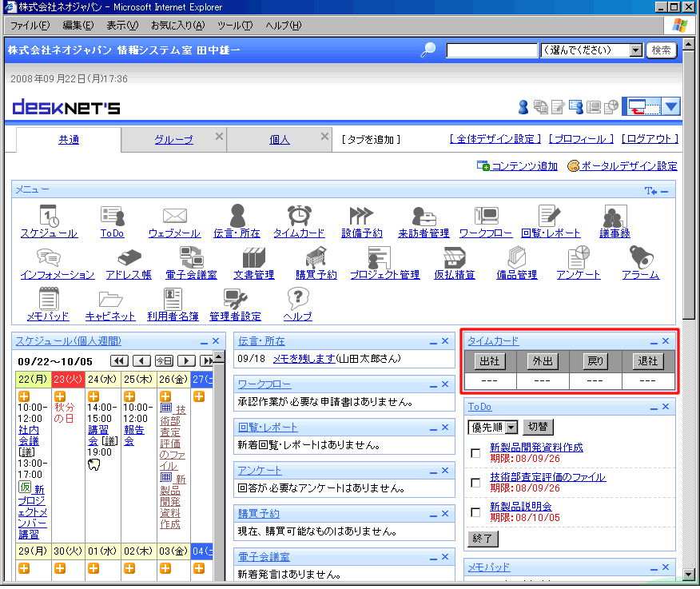This screenshot has width=700, height=589.
Task: Add a schedule entry on 24(水)
Action: (93, 396)
